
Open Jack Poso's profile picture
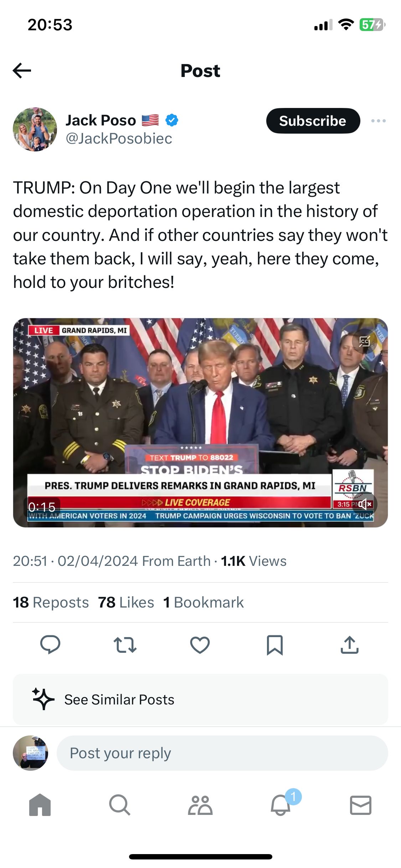pos(35,129)
